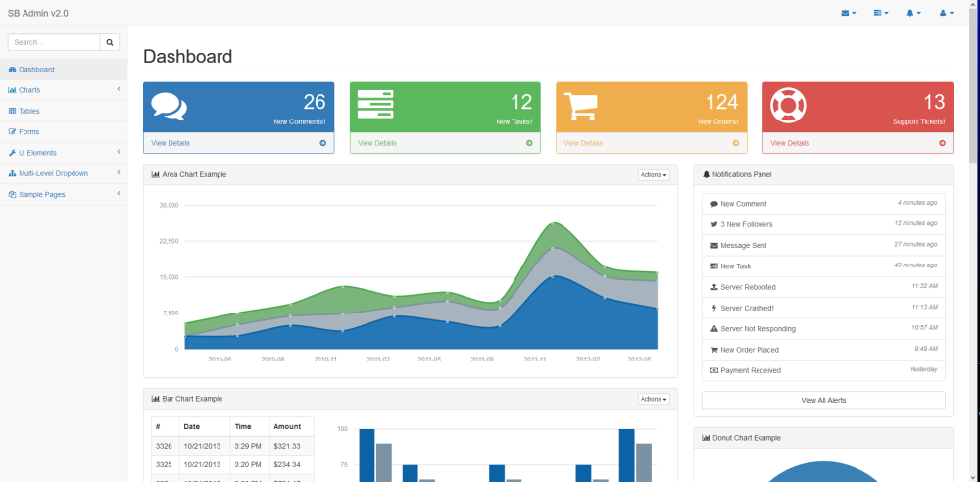Open the tasks list dropdown icon

[881, 13]
